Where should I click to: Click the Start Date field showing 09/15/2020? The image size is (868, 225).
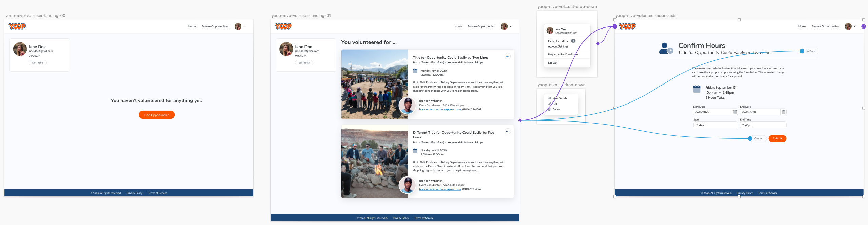point(715,112)
